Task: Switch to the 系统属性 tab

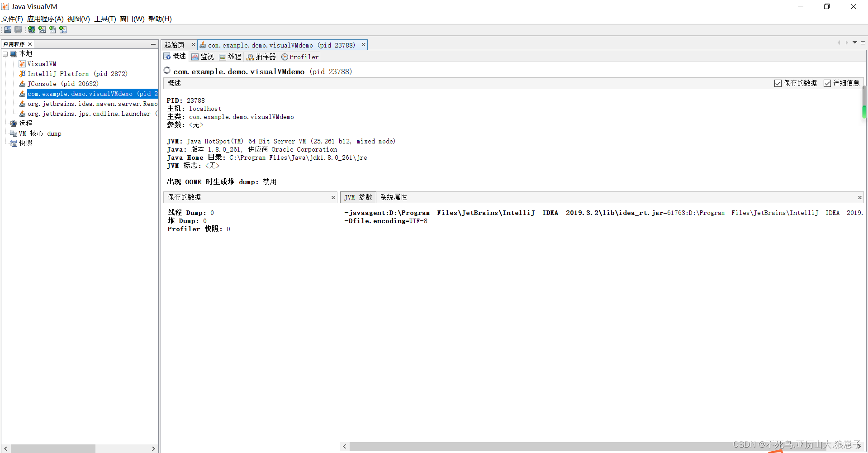Action: pyautogui.click(x=393, y=197)
